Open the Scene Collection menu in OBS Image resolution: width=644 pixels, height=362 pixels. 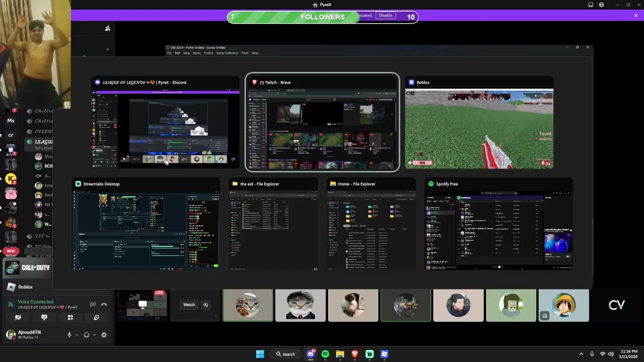click(x=227, y=53)
